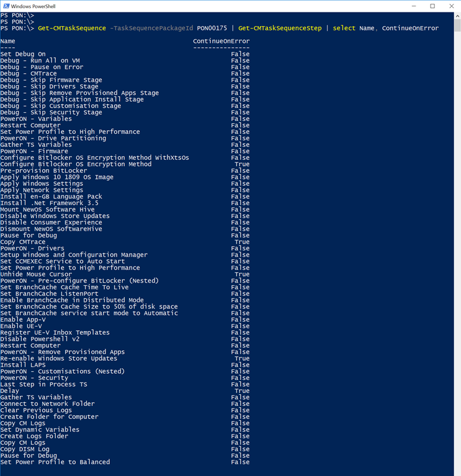This screenshot has width=461, height=476.
Task: Click the True value beside Copy CMTrace
Action: coord(242,242)
